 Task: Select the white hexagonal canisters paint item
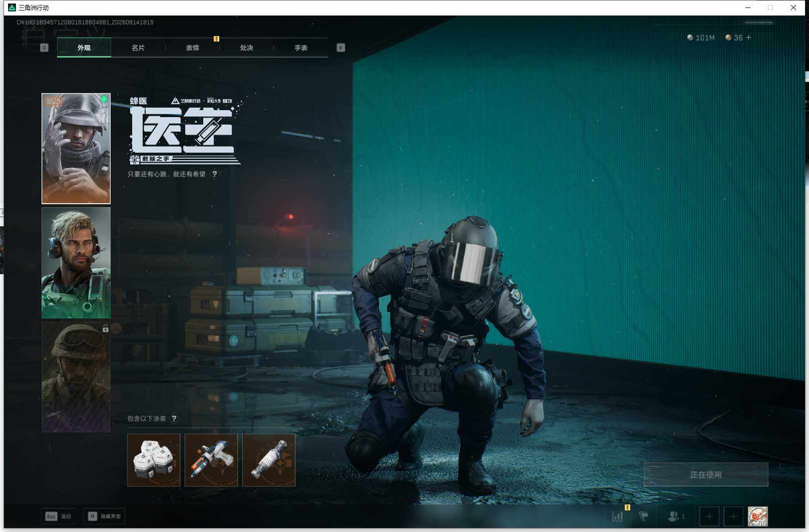pos(154,460)
